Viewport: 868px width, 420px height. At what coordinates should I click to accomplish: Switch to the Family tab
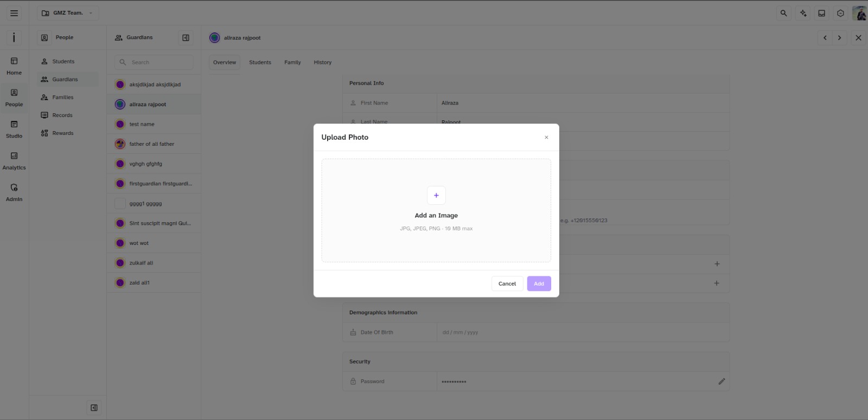pos(292,62)
